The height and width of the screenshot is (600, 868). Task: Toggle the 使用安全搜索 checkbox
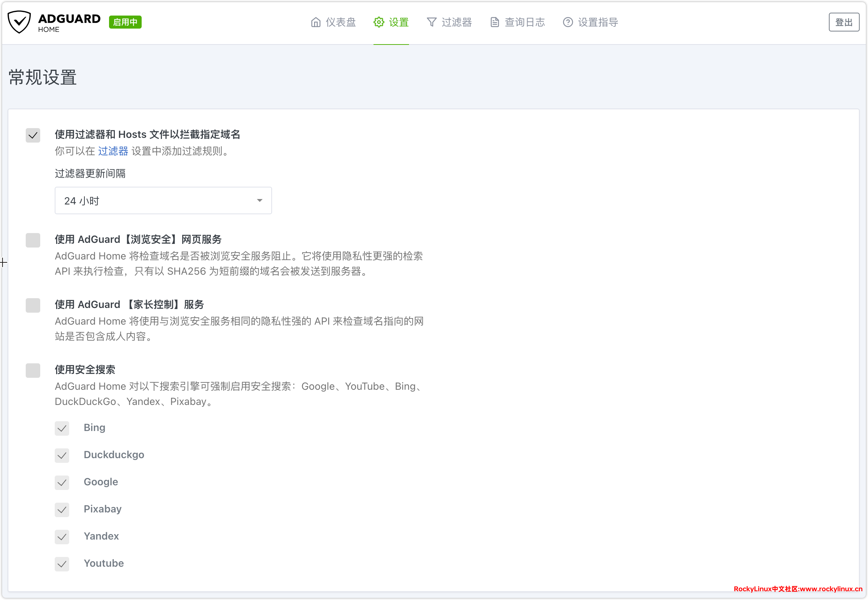pos(33,370)
